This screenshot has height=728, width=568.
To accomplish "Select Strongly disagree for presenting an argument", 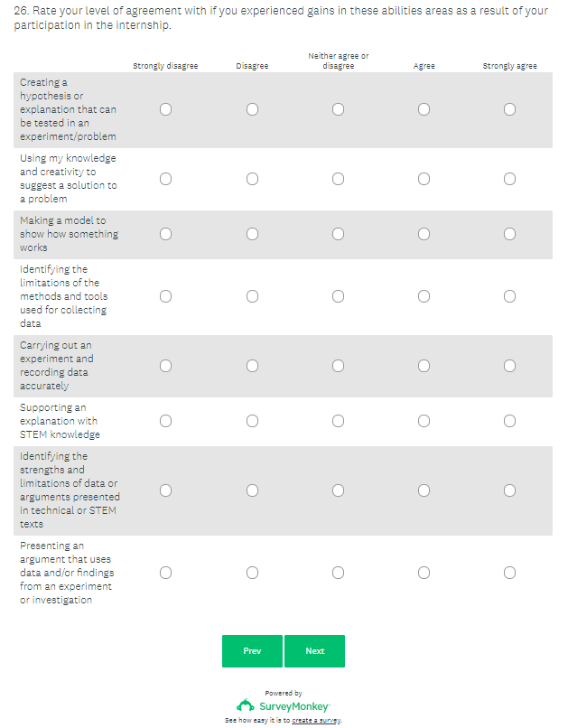I will [x=165, y=573].
